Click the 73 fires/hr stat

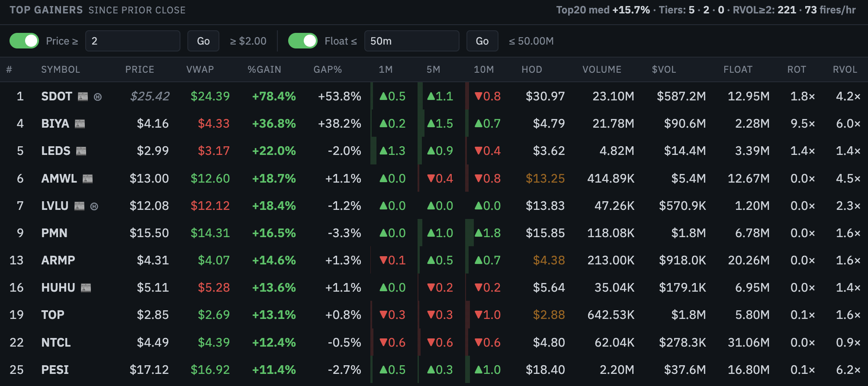(830, 10)
